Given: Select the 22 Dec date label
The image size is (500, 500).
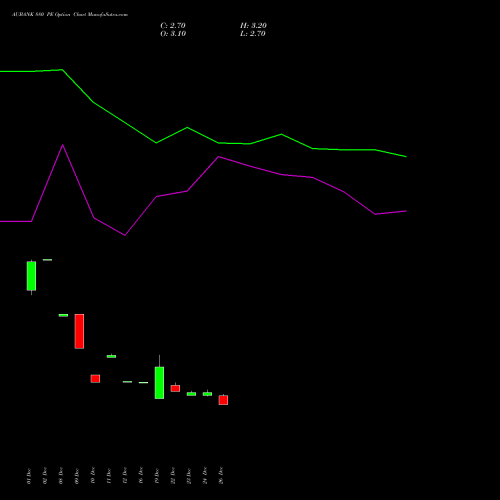Looking at the screenshot, I should 173,476.
